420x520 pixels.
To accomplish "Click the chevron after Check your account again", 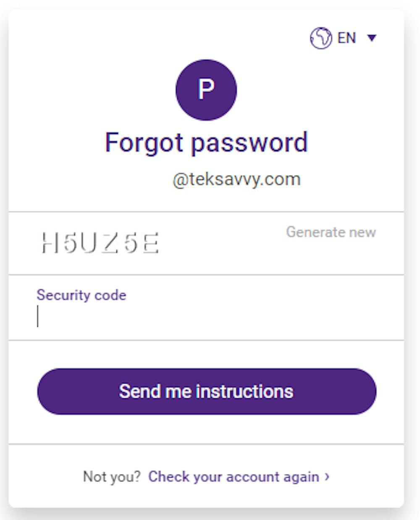I will point(327,477).
